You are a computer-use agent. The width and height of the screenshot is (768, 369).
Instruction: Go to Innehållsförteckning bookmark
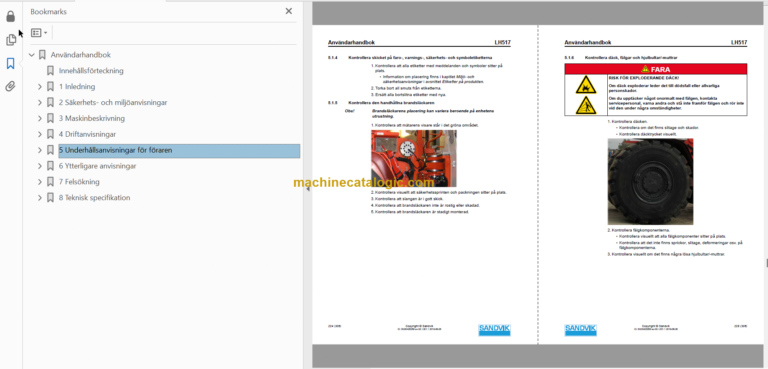pyautogui.click(x=91, y=71)
